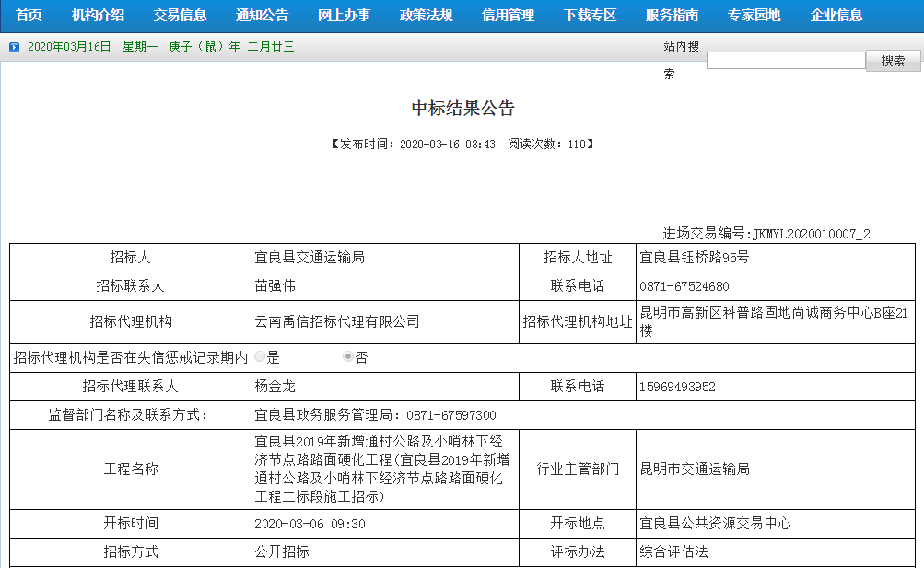Open the 通知公告 menu item
This screenshot has height=568, width=924.
(x=262, y=16)
